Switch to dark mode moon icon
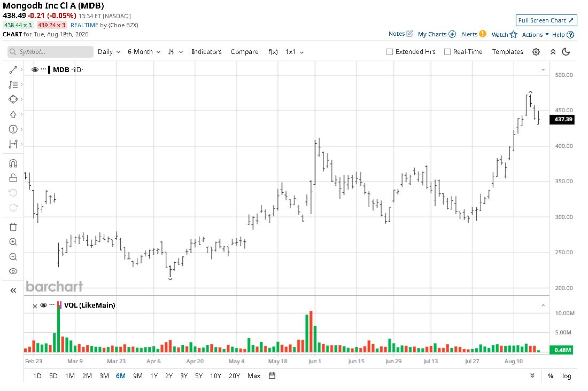This screenshot has height=391, width=588. pos(566,52)
